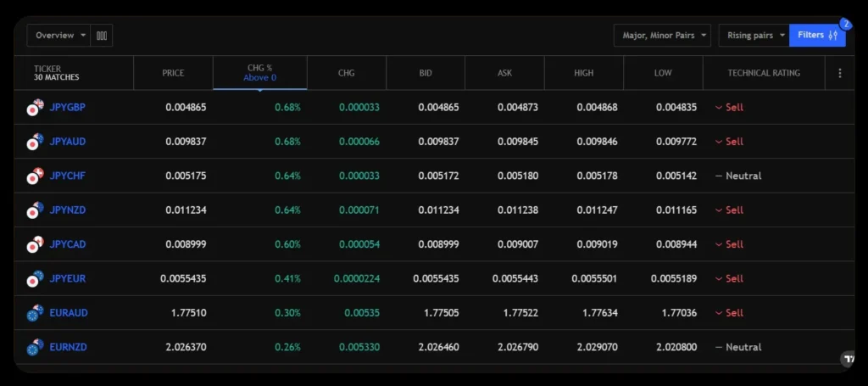Expand the Major, Minor Pairs dropdown
This screenshot has width=868, height=386.
point(661,36)
